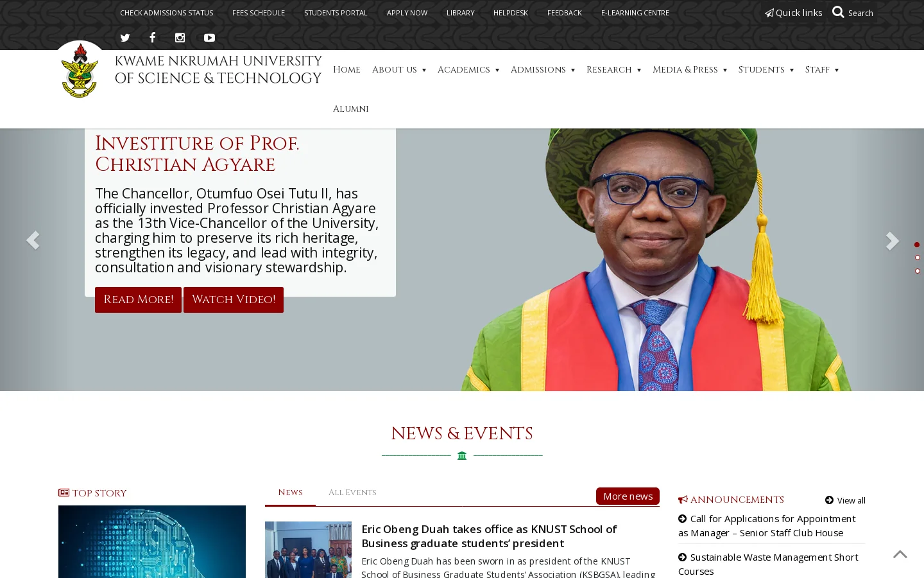Expand the Research dropdown menu
924x578 pixels.
click(x=613, y=70)
